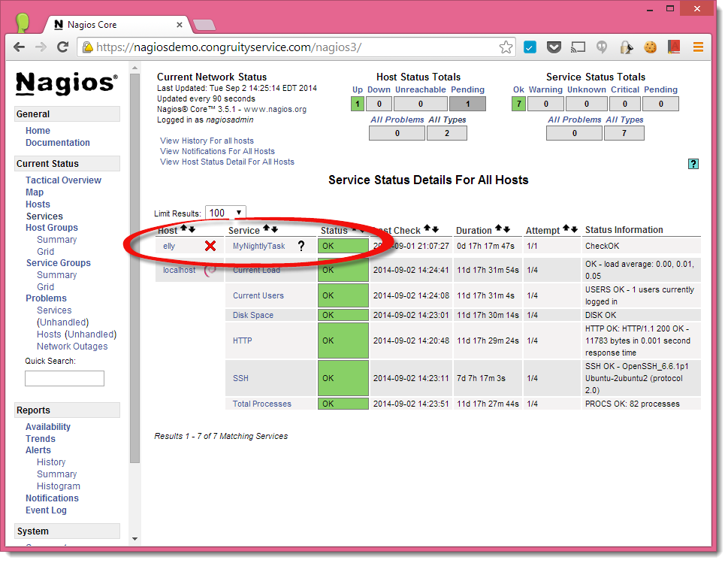Open Hosts (Unhandled) problems link
728x563 pixels.
pyautogui.click(x=77, y=334)
